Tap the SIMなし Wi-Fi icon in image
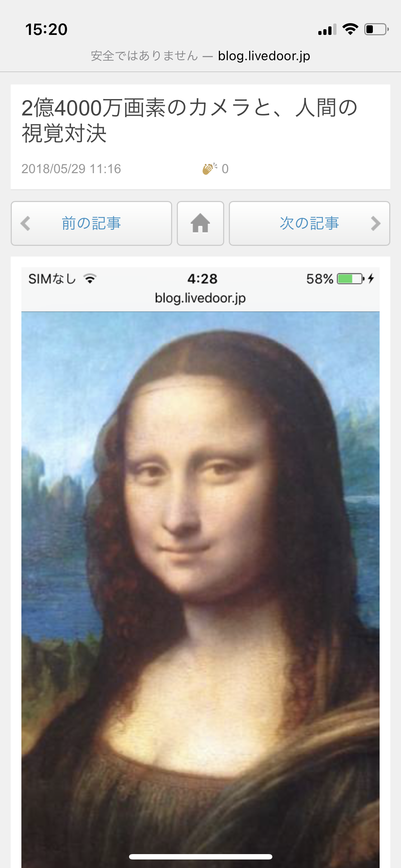Viewport: 401px width, 868px height. pos(90,279)
